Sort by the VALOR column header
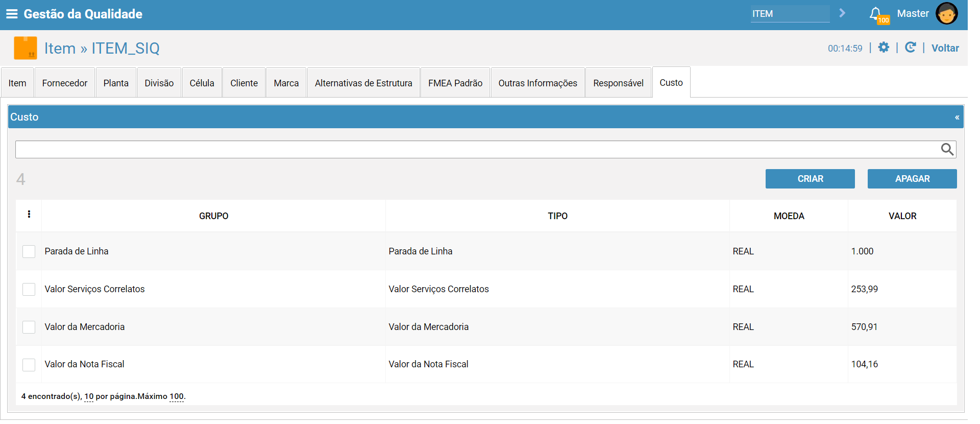This screenshot has height=424, width=980. [902, 216]
